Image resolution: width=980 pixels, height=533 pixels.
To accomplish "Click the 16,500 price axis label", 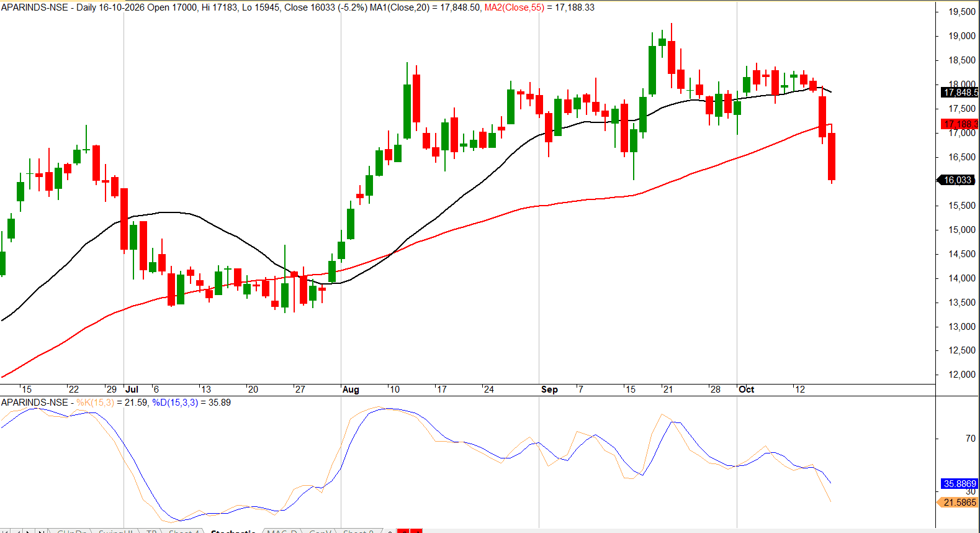I will [962, 157].
